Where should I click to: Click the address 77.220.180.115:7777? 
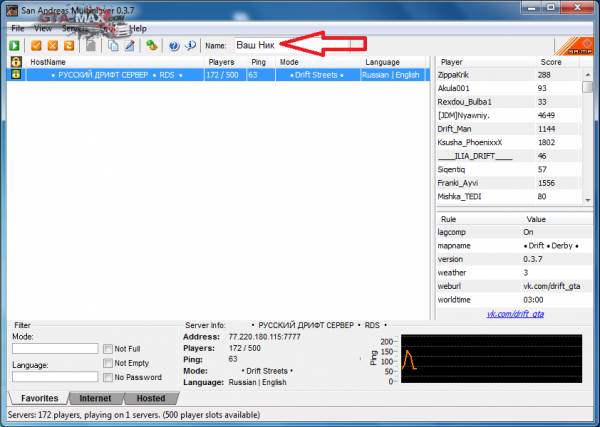click(x=264, y=337)
